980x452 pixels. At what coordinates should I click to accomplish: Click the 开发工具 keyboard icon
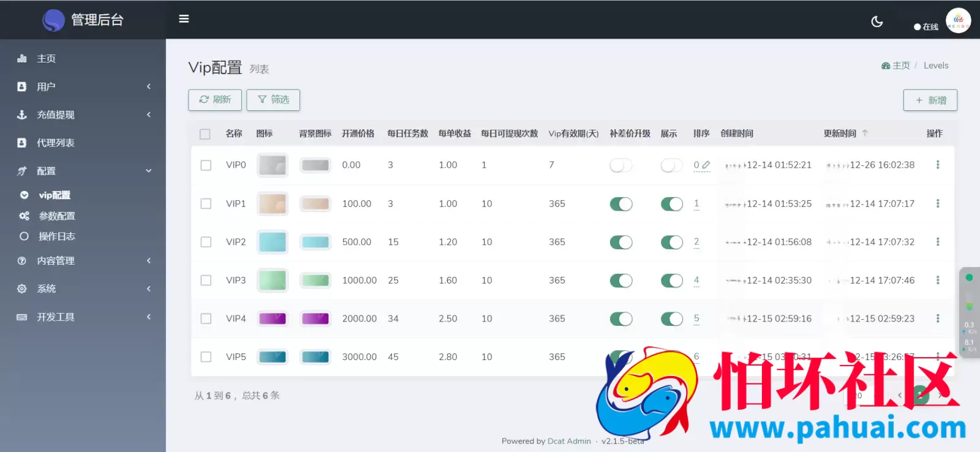point(22,317)
